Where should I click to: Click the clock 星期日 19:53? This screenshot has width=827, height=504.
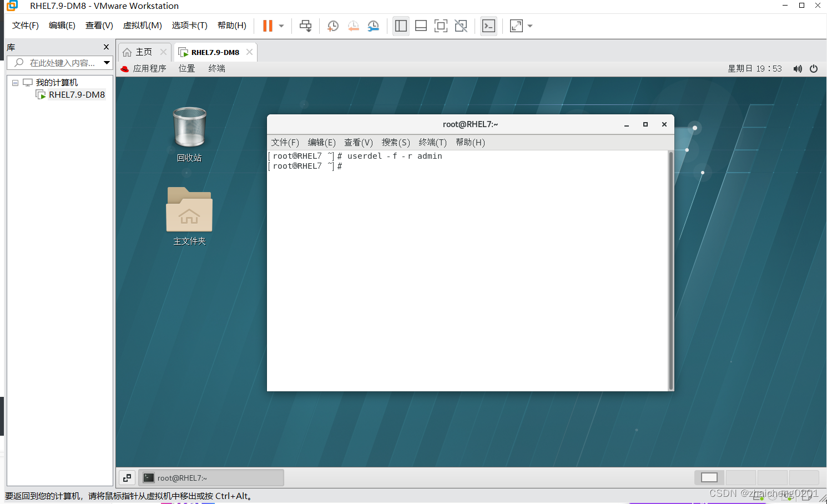(755, 69)
